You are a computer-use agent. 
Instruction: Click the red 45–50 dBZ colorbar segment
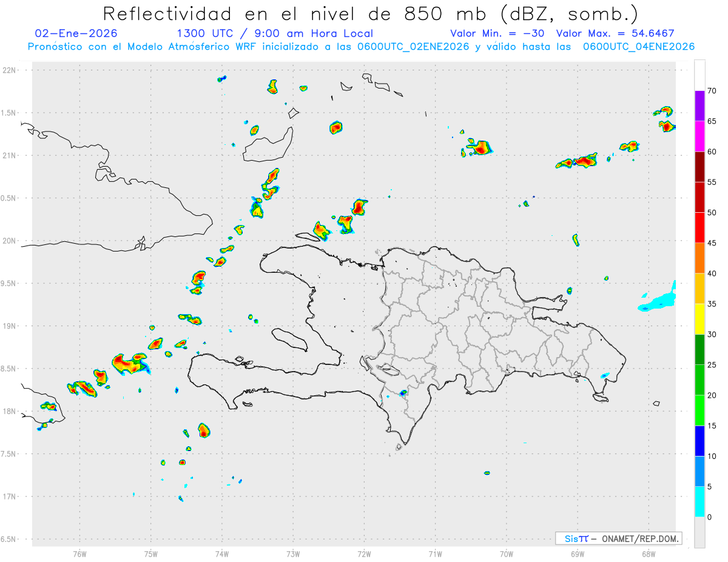point(699,228)
